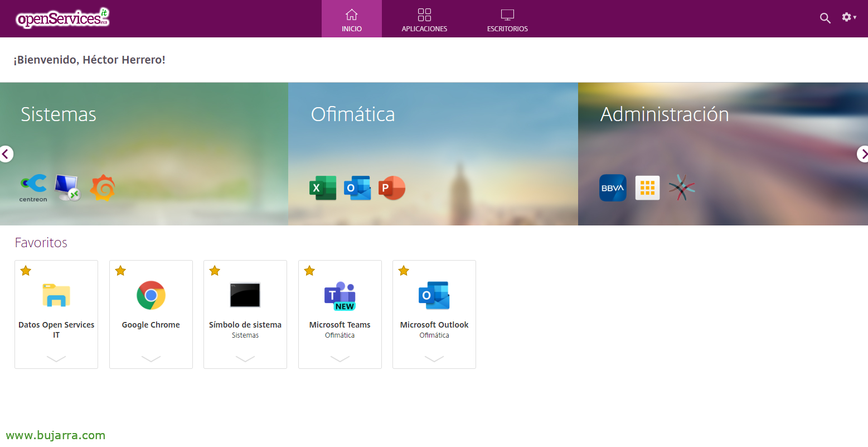Image resolution: width=868 pixels, height=447 pixels.
Task: Expand the Símbolo de sistema card details
Action: [245, 359]
